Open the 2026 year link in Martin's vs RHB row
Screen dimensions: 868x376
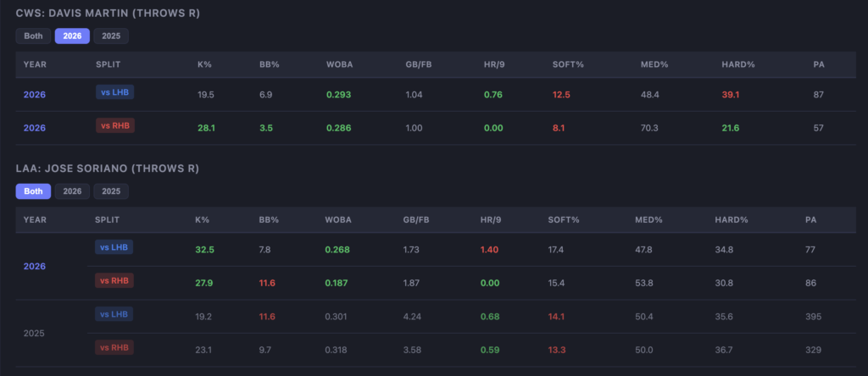[34, 128]
